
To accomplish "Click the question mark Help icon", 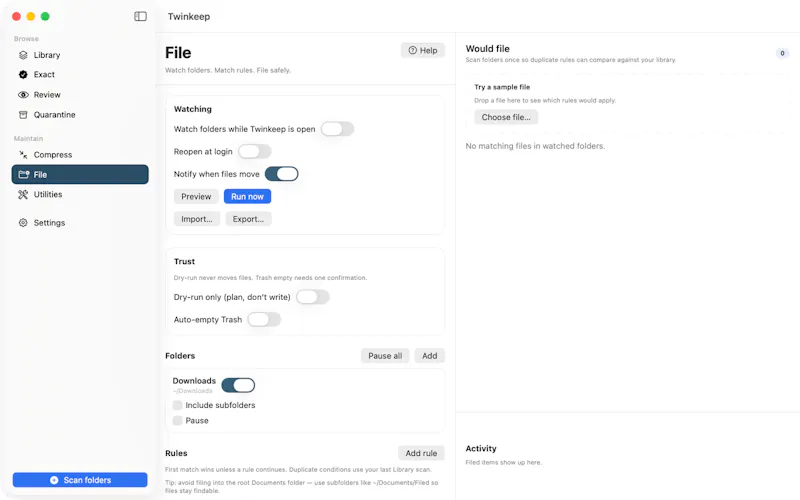I will (x=413, y=50).
